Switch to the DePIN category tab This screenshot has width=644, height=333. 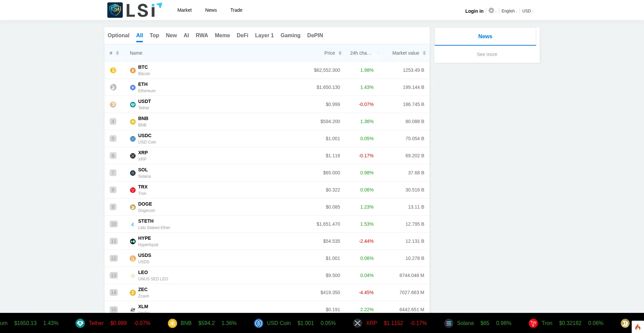(x=315, y=36)
